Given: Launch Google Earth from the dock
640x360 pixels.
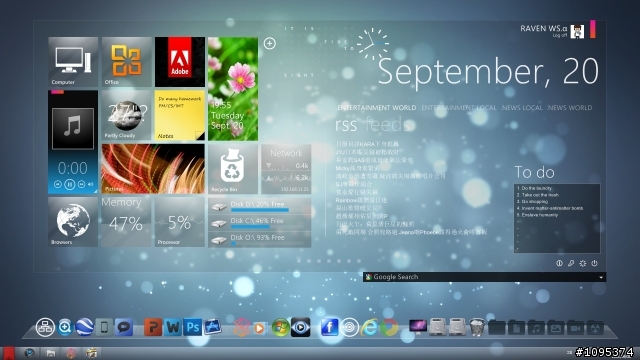Looking at the screenshot, I should 84,327.
